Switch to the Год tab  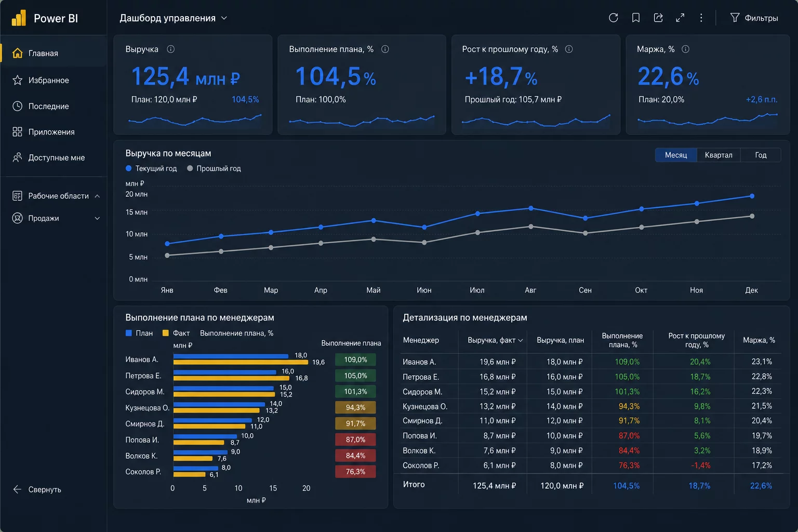[x=761, y=155]
